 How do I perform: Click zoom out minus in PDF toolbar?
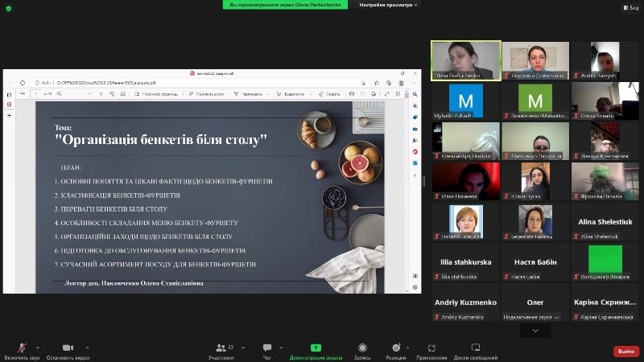pos(89,94)
